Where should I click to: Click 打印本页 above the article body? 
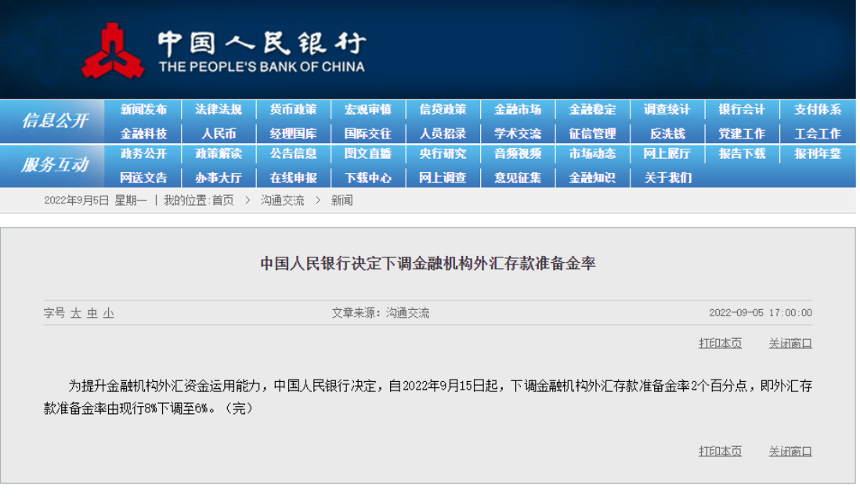coord(720,344)
